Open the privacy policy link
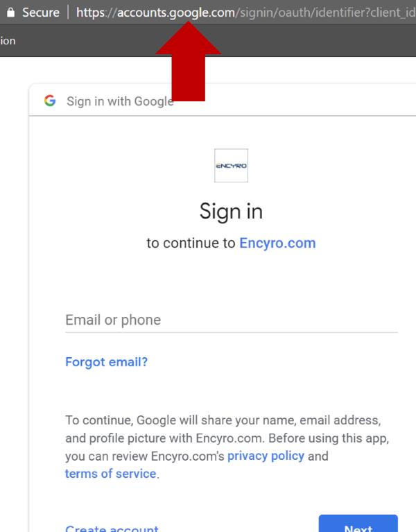The height and width of the screenshot is (532, 416). [x=266, y=456]
